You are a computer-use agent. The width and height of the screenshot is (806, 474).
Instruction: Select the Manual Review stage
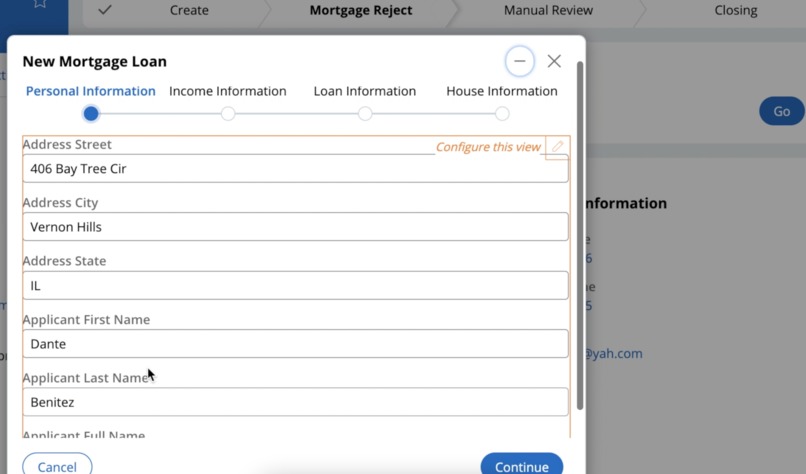tap(548, 10)
